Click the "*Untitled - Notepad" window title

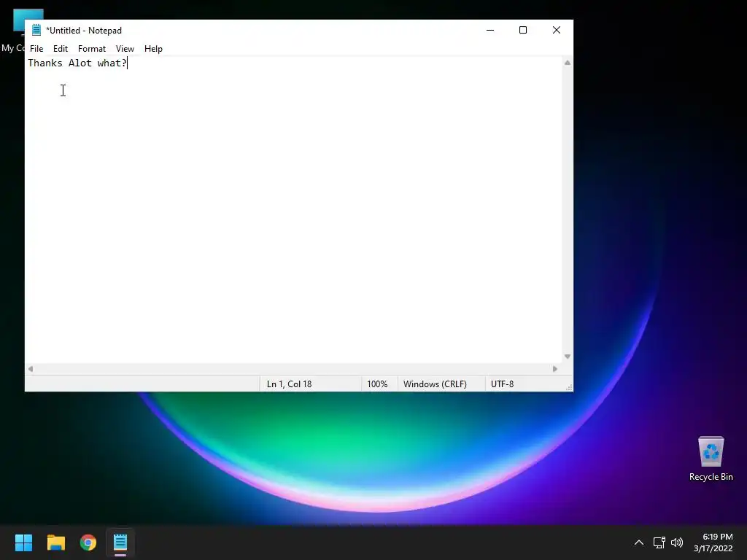[x=84, y=31]
